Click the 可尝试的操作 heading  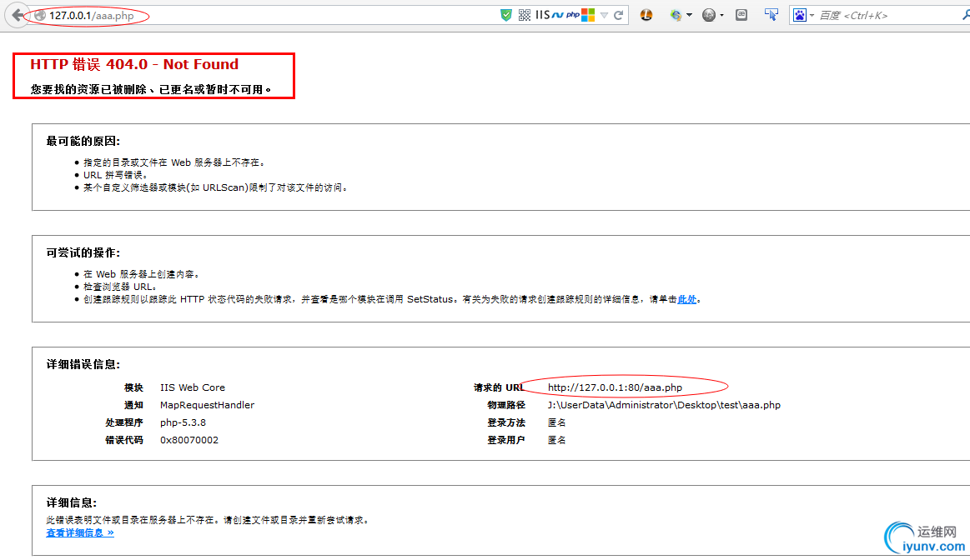83,252
